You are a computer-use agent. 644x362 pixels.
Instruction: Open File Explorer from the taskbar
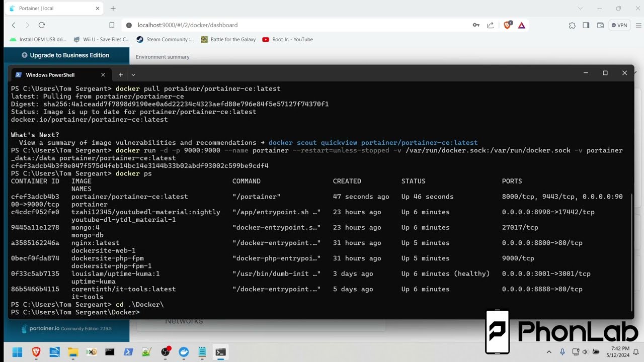coord(73,352)
